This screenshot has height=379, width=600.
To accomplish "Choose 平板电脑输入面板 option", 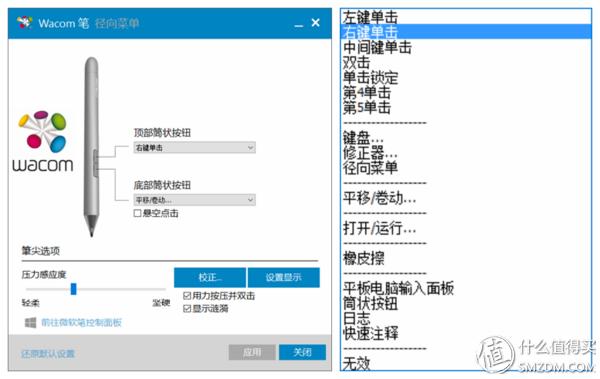I will [x=398, y=288].
